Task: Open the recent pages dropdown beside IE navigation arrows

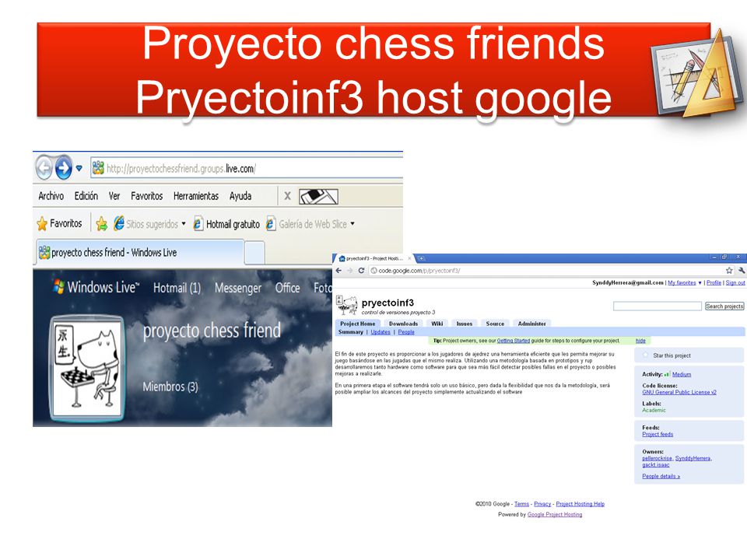Action: click(x=79, y=168)
